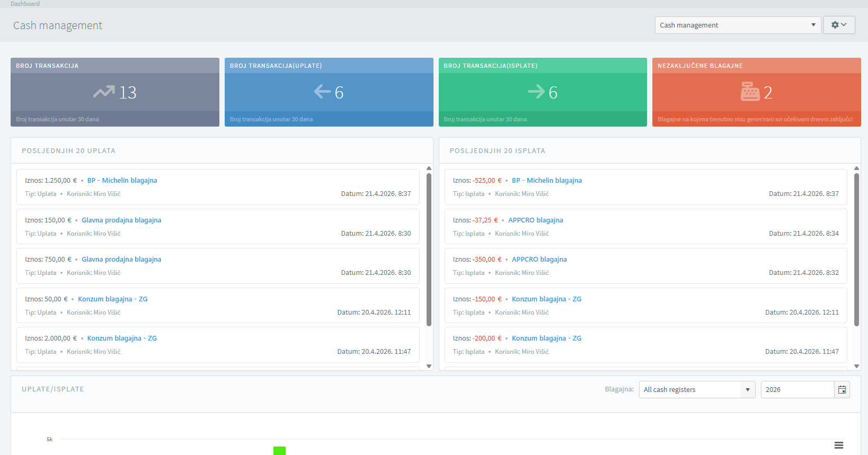The image size is (868, 455).
Task: Open Glavna prodajna blagajna link for 150,00 €
Action: [121, 220]
